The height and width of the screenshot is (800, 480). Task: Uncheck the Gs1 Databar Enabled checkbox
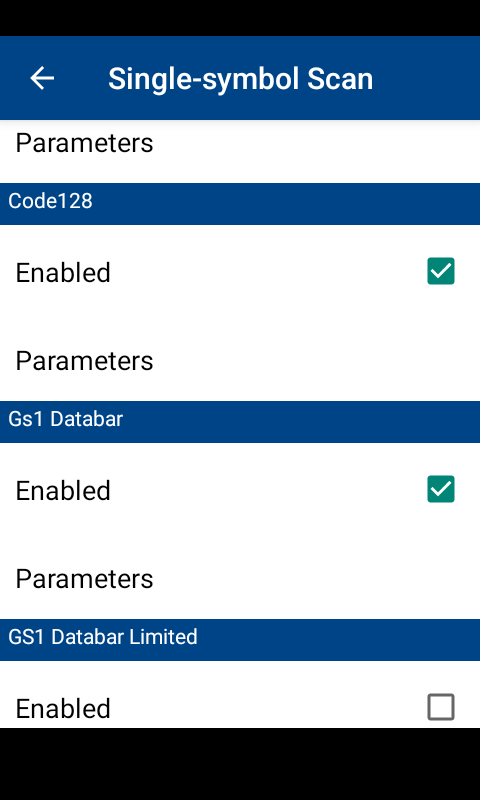click(441, 489)
